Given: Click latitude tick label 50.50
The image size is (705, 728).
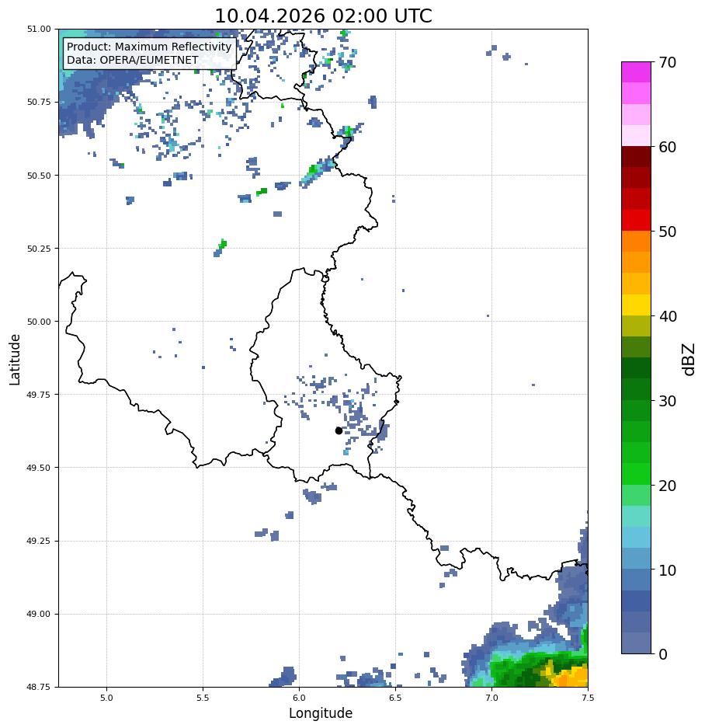Looking at the screenshot, I should (39, 176).
